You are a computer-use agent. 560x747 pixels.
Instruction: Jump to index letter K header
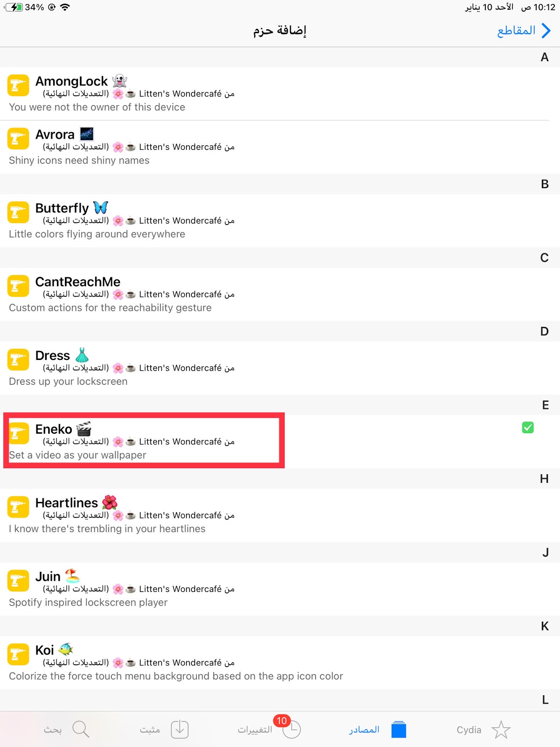pos(545,626)
